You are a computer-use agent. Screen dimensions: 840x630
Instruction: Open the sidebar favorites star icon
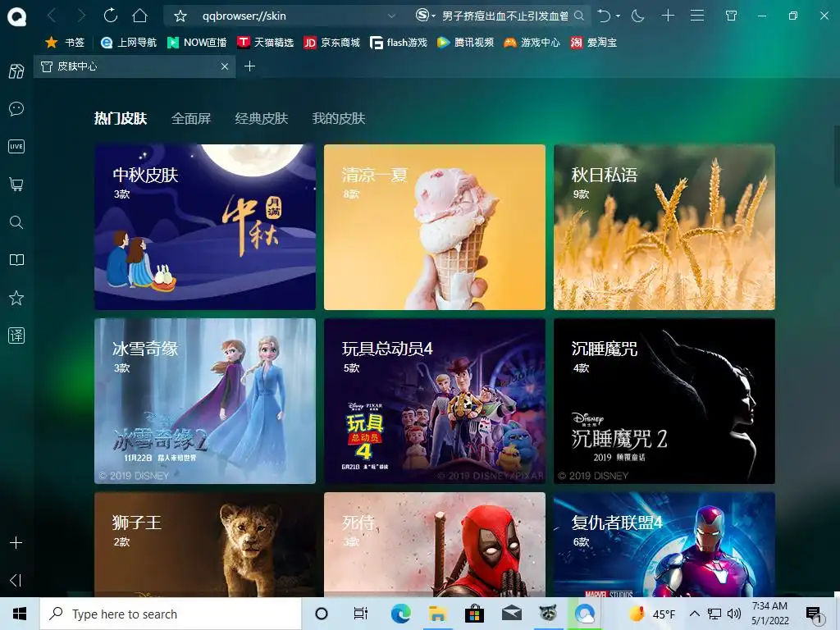pos(16,298)
